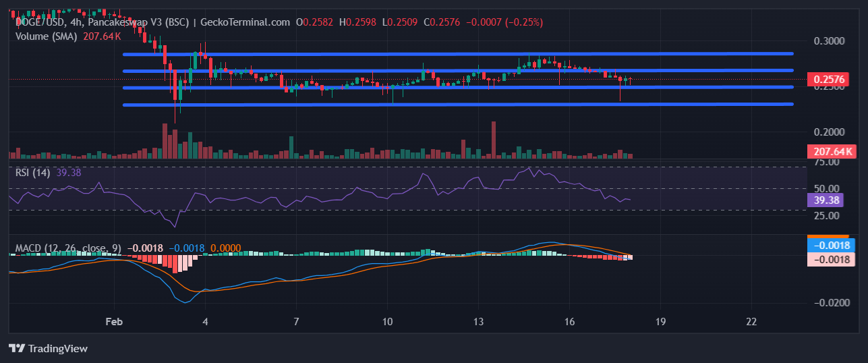Click the DOGE/USD symbol title
Screen dimensions: 868x363
point(40,22)
